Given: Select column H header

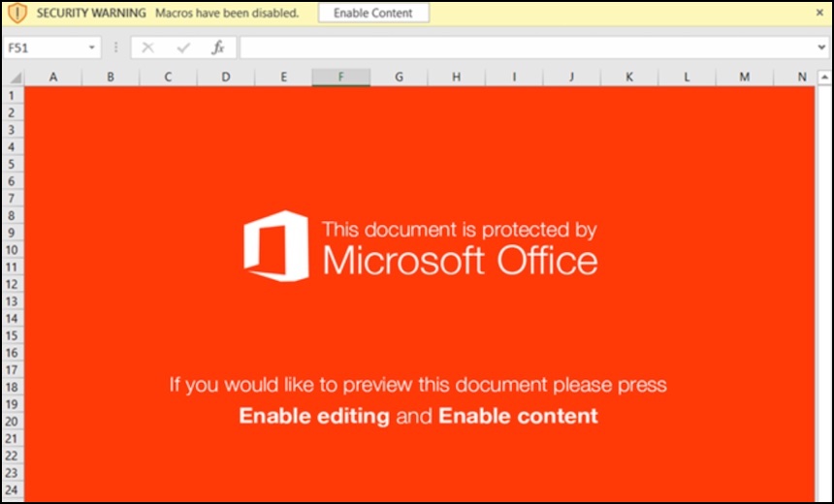Looking at the screenshot, I should click(x=457, y=78).
